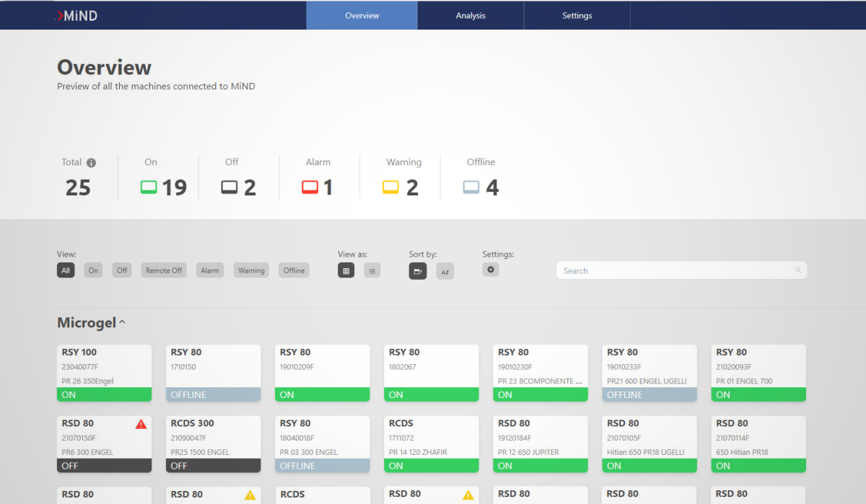Open machine card RSY 80 19010233F
This screenshot has width=866, height=504.
[649, 373]
